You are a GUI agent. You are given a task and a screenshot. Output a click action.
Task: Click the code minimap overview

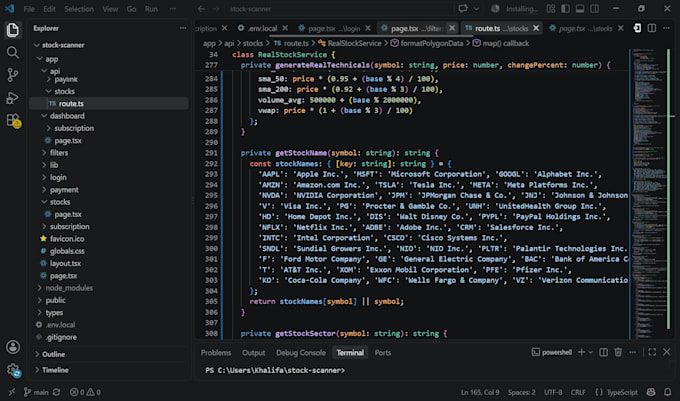648,193
